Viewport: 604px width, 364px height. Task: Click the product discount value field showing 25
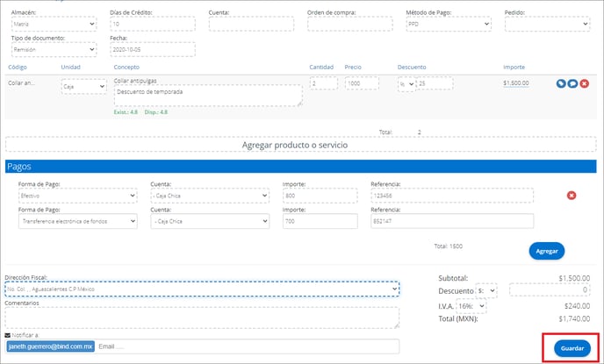pos(435,83)
